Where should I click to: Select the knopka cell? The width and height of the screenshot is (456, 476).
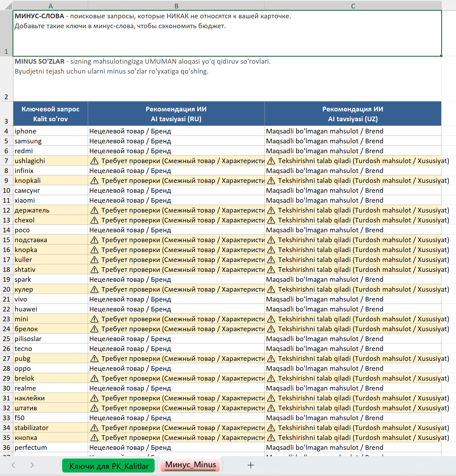click(x=51, y=249)
